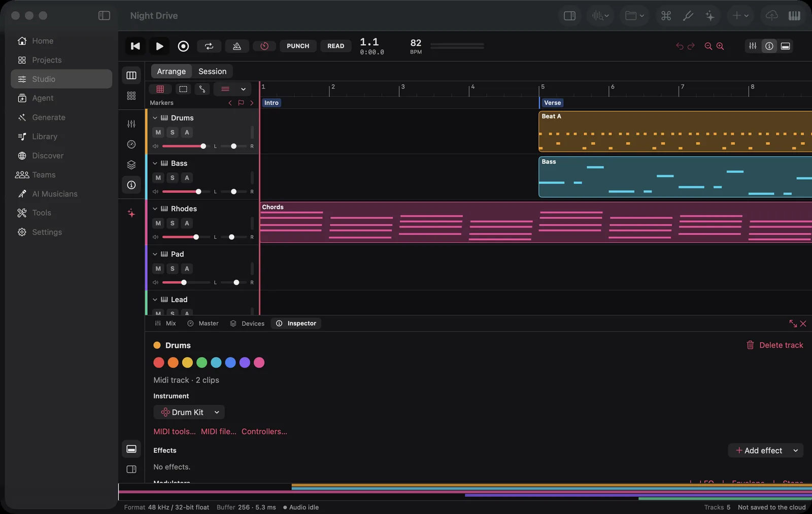Click the add marker flag icon
The width and height of the screenshot is (812, 514).
click(x=241, y=103)
